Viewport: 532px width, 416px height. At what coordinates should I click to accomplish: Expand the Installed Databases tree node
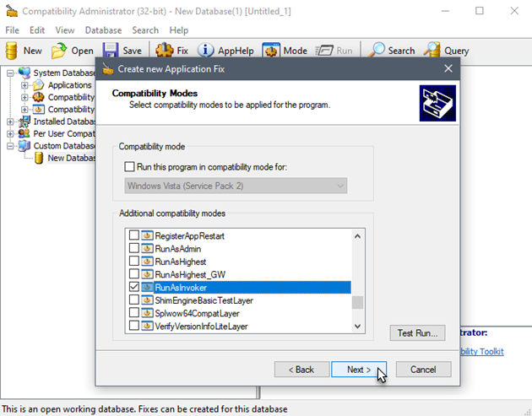click(11, 122)
